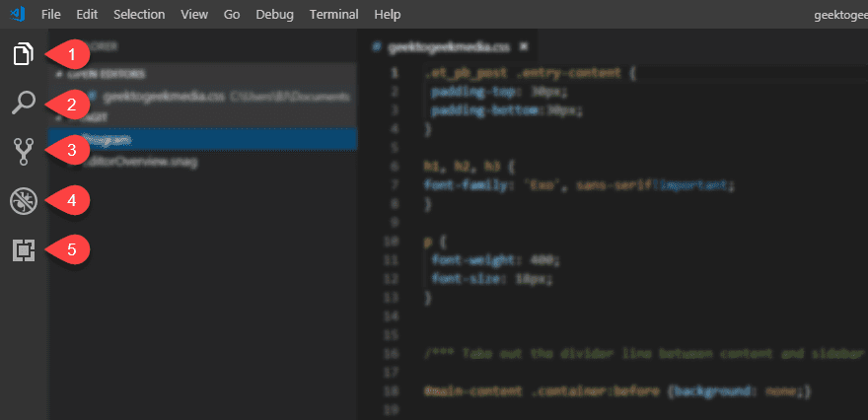
Task: Click the 'p {' code line
Action: tap(435, 242)
